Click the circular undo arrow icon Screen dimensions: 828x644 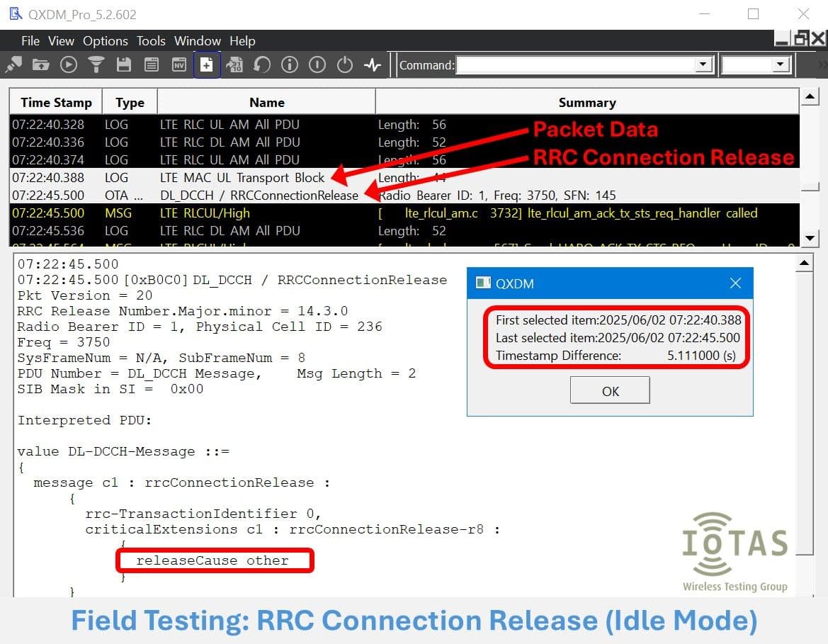[x=262, y=65]
